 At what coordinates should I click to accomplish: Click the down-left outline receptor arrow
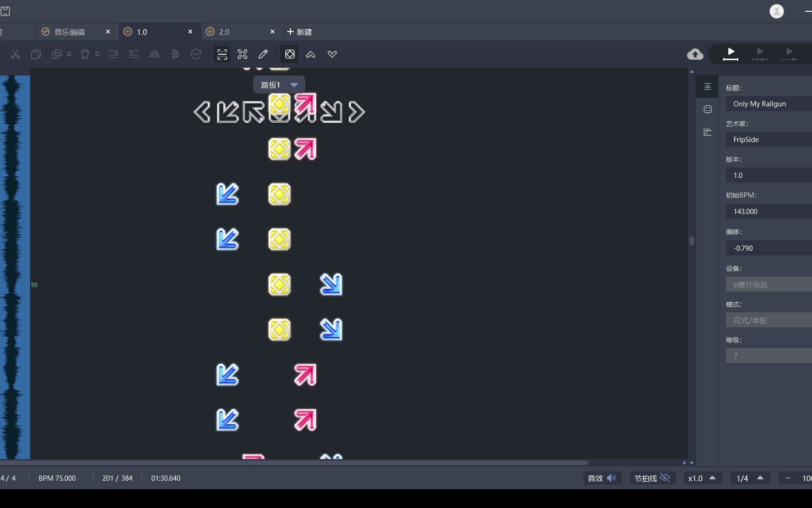(x=228, y=112)
